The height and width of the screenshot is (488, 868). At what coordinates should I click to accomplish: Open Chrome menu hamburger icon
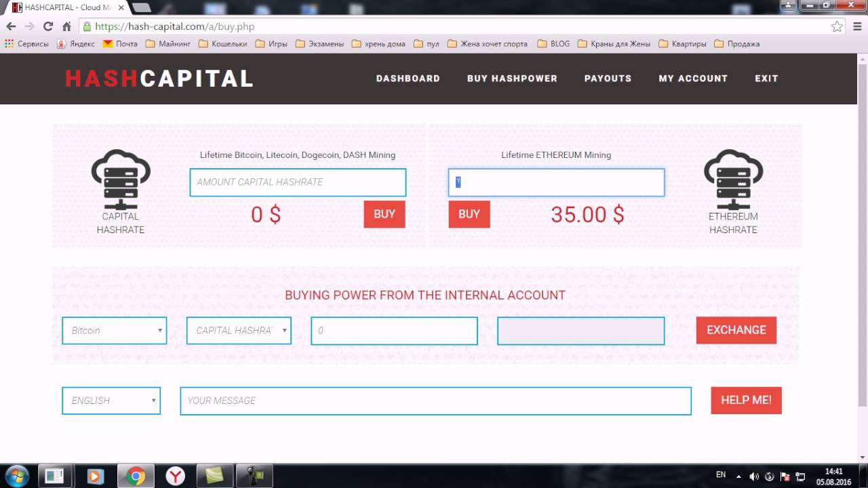(856, 26)
